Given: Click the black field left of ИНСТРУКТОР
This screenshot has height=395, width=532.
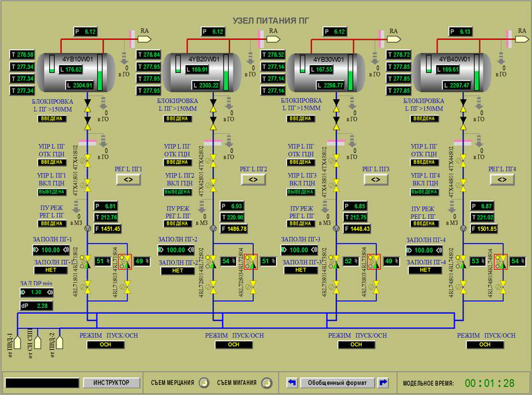Looking at the screenshot, I should coord(42,383).
